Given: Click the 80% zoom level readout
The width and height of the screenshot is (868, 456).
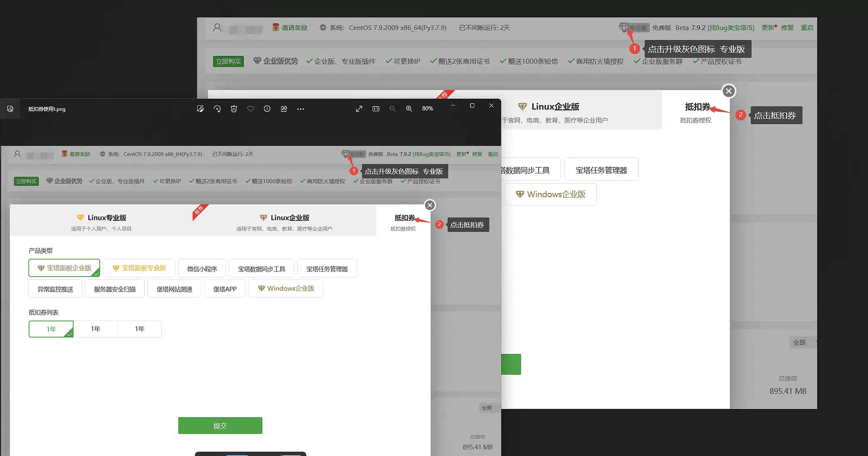Looking at the screenshot, I should tap(428, 109).
